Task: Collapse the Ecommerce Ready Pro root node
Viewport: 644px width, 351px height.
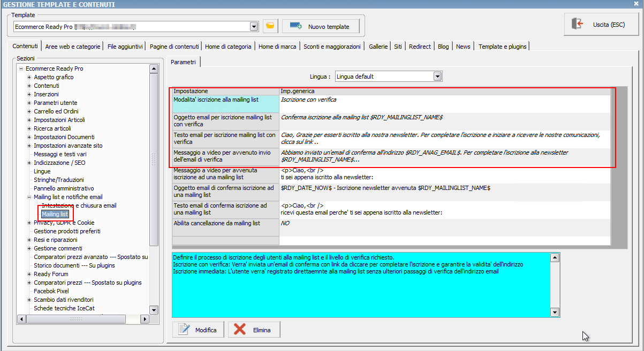Action: [x=21, y=68]
